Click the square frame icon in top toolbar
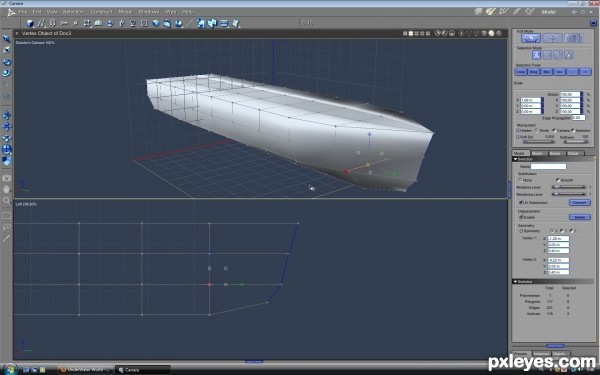This screenshot has height=375, width=600. point(144,24)
